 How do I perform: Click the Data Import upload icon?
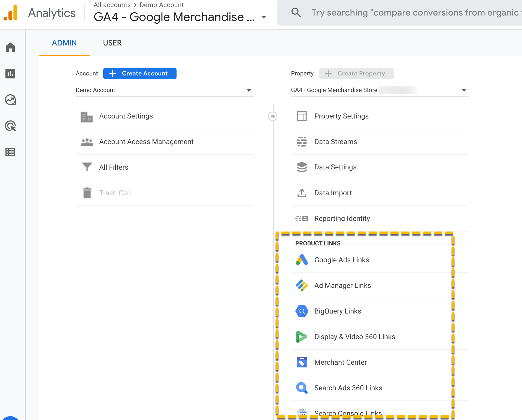(302, 193)
